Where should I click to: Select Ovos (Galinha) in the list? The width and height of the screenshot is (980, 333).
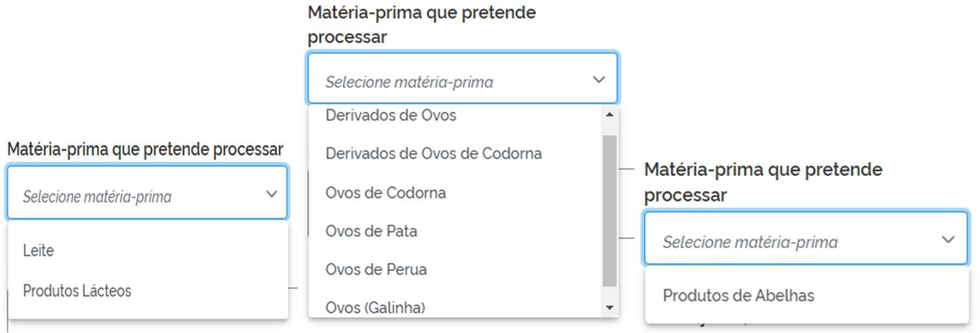tap(375, 307)
